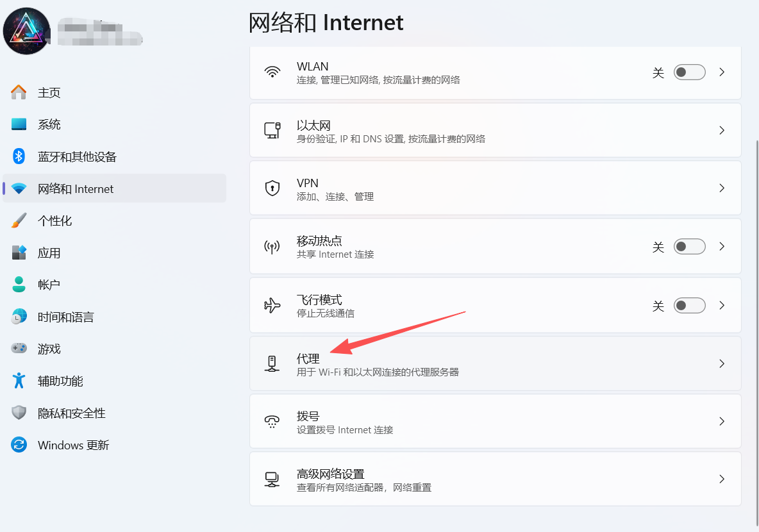Open 隐私和安全性 sidebar section

(x=71, y=413)
